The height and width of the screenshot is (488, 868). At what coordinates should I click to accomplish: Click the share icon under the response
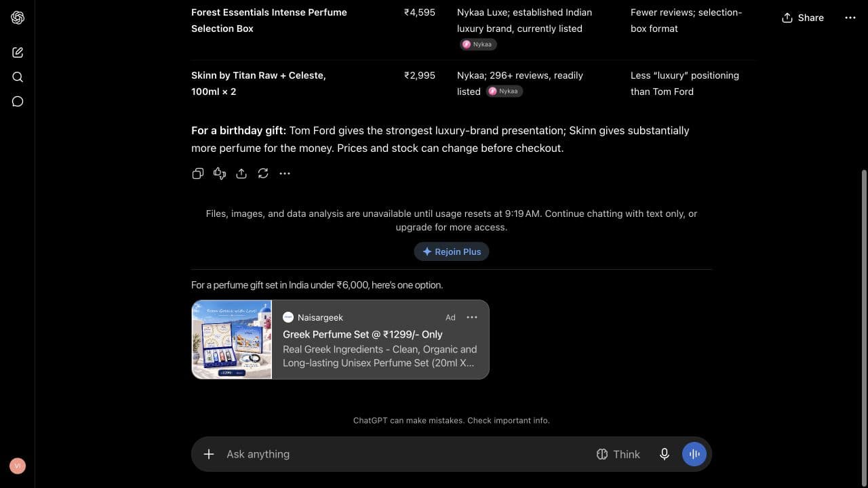point(241,174)
